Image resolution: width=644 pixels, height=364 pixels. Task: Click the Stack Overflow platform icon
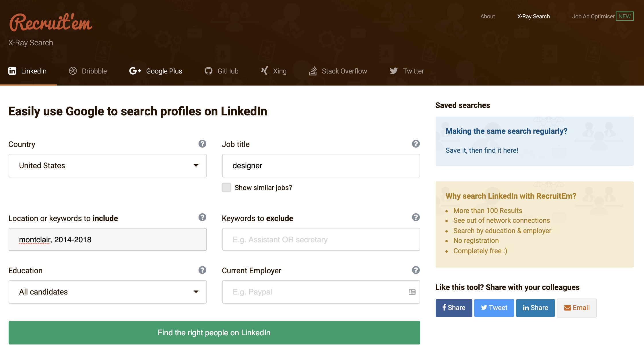coord(313,70)
